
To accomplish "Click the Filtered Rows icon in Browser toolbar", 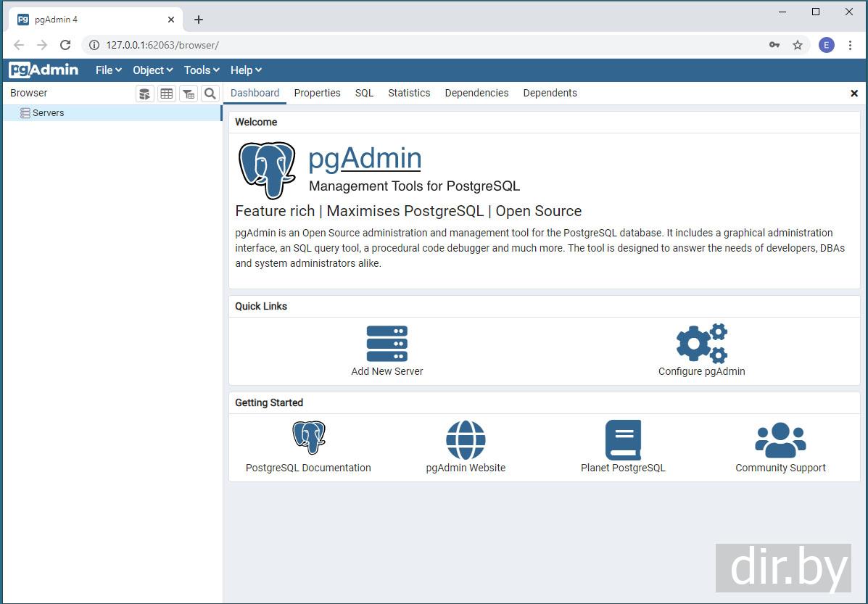I will pos(189,94).
